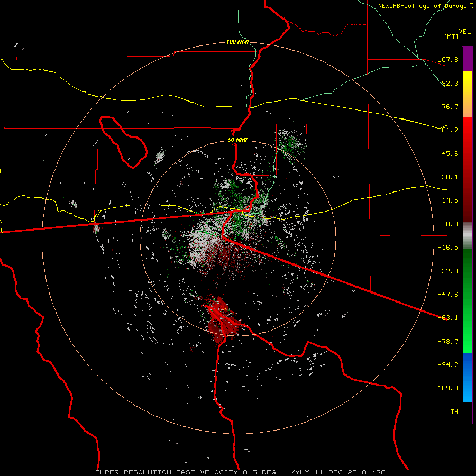Click the -16.5 legend value
476x476 pixels.
[x=448, y=248]
